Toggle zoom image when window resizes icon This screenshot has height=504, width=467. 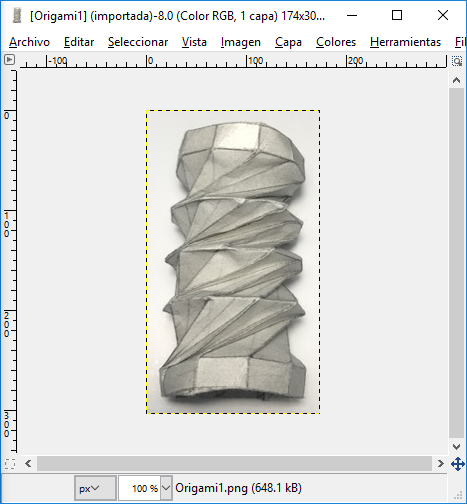tap(457, 61)
